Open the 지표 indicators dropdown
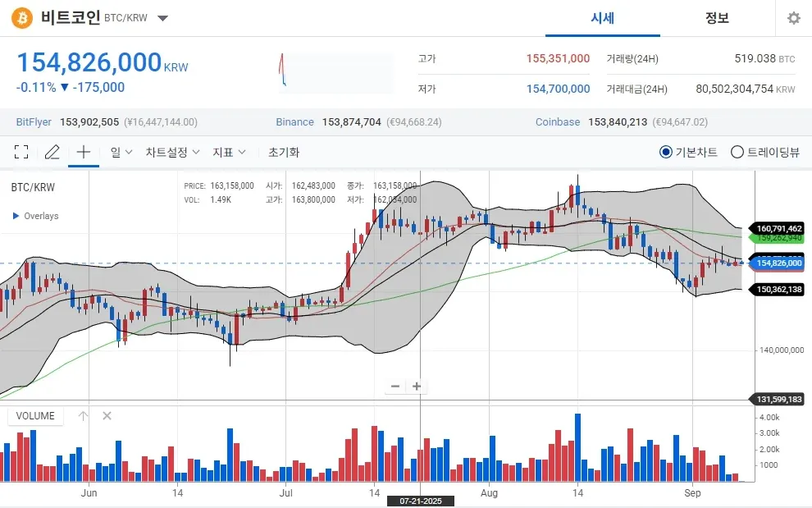The height and width of the screenshot is (508, 812). click(229, 152)
